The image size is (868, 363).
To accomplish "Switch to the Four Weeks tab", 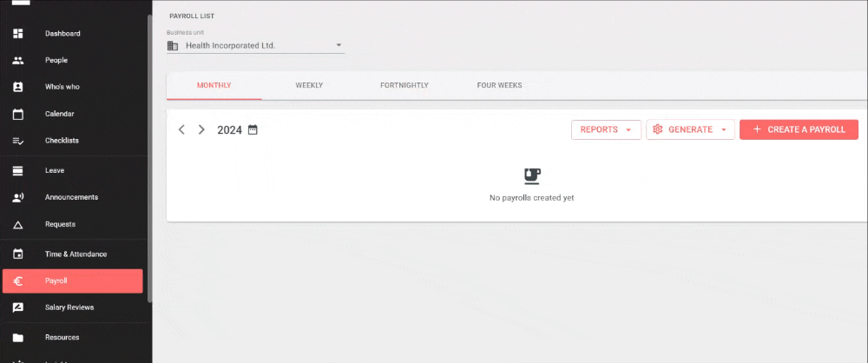I will coord(499,85).
